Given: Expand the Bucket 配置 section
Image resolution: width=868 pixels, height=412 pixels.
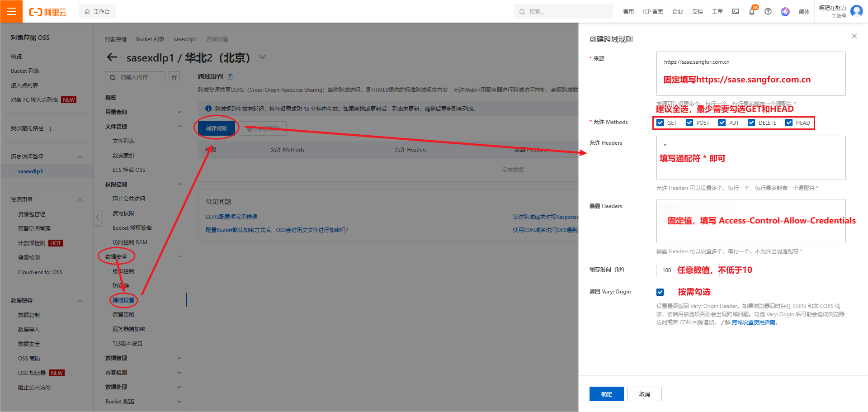Looking at the screenshot, I should [x=179, y=402].
